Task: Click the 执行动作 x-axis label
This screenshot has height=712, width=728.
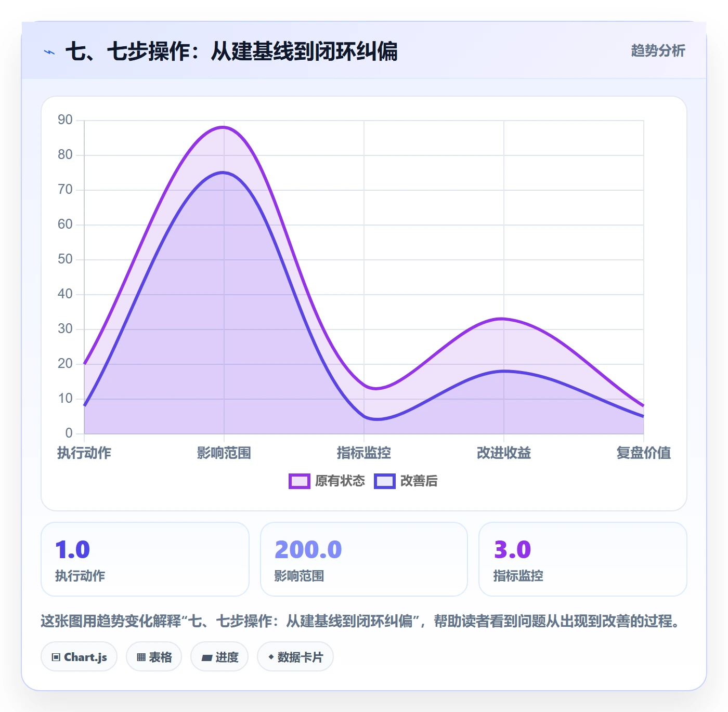Action: pyautogui.click(x=84, y=453)
